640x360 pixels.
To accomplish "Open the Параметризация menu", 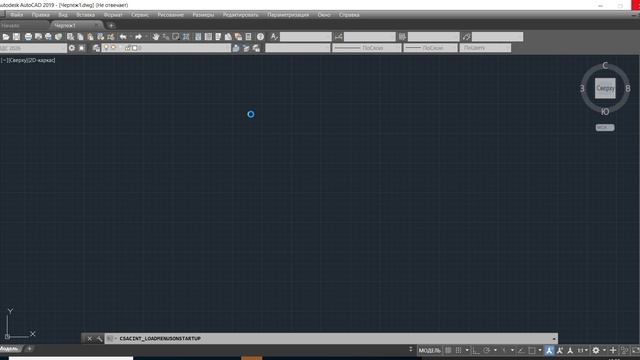I will pyautogui.click(x=288, y=15).
